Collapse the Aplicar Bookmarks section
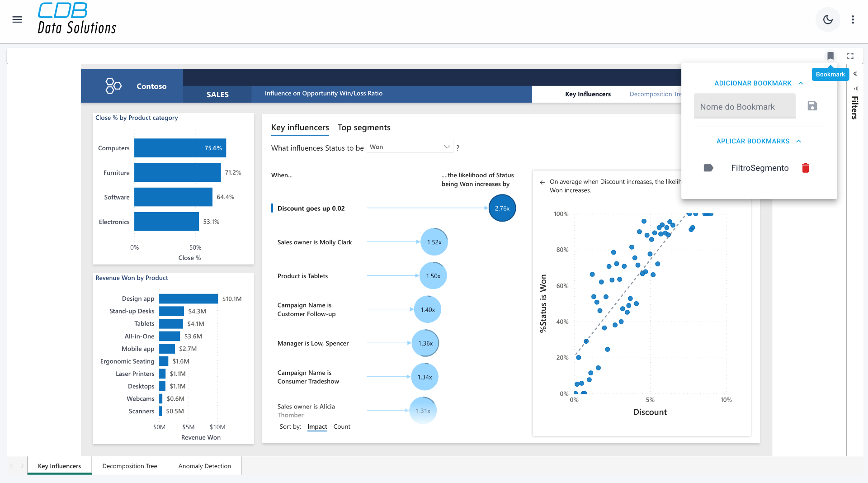This screenshot has height=483, width=868. 799,141
